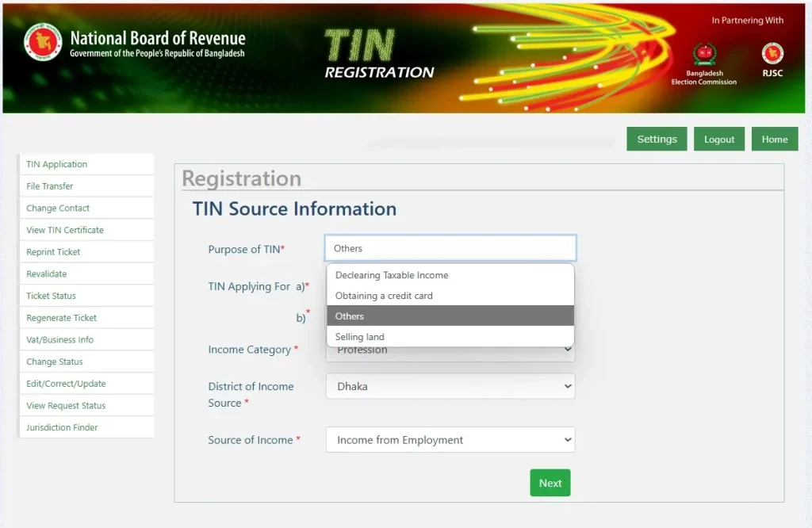Choose 'Obtaining a credit card' option
812x528 pixels.
click(x=384, y=296)
